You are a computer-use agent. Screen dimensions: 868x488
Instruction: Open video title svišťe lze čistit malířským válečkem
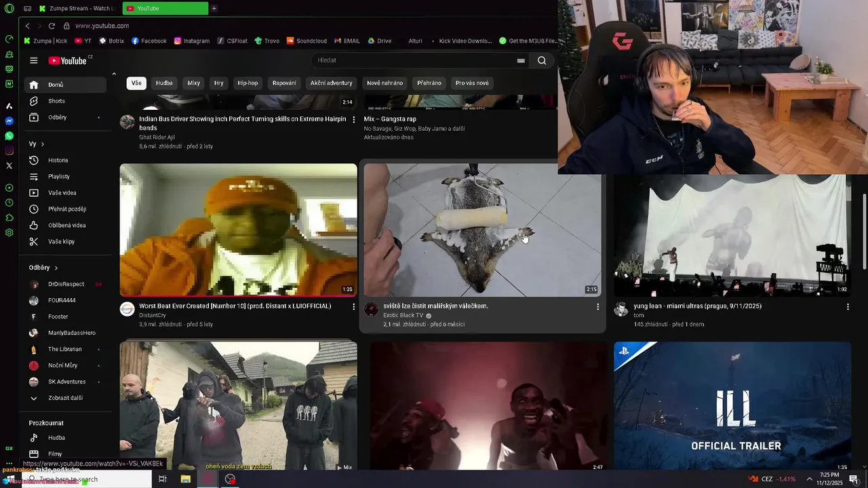click(435, 306)
